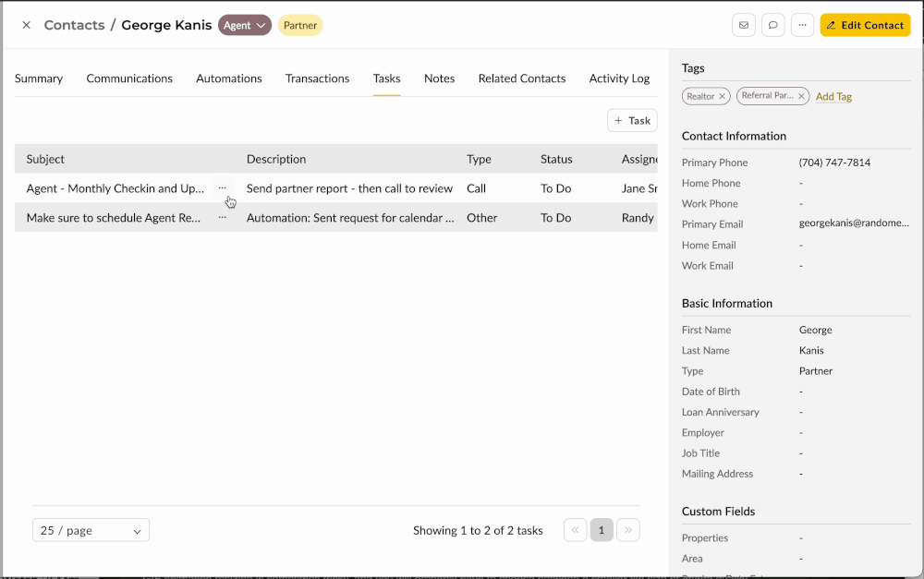
Task: Open the chat message bubble icon
Action: (x=772, y=25)
